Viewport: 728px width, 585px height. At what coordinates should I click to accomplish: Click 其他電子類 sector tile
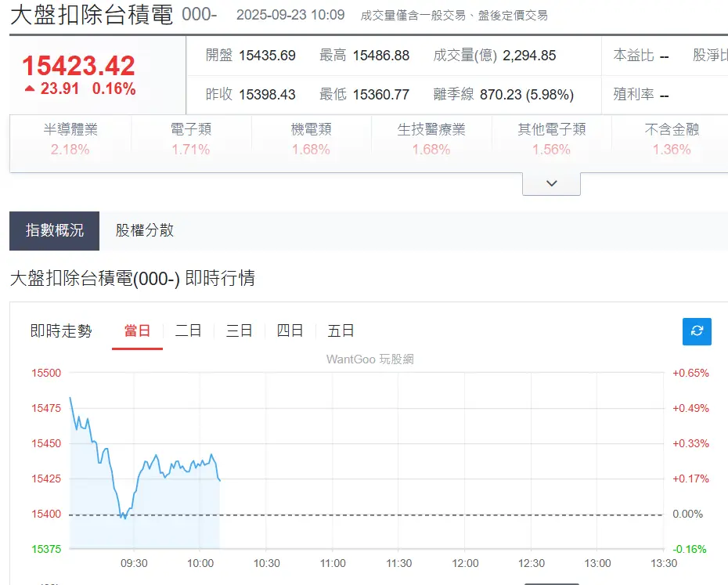[551, 139]
